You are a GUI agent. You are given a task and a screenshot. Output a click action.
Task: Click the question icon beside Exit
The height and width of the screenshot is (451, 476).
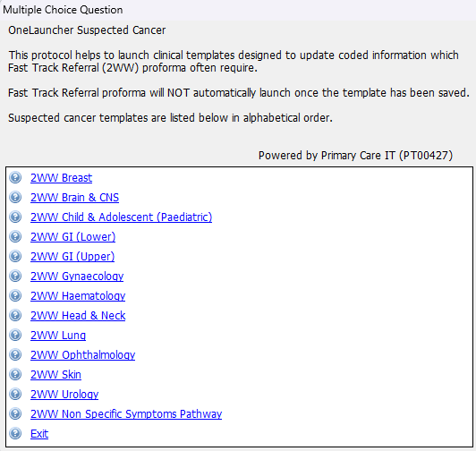pyautogui.click(x=15, y=433)
